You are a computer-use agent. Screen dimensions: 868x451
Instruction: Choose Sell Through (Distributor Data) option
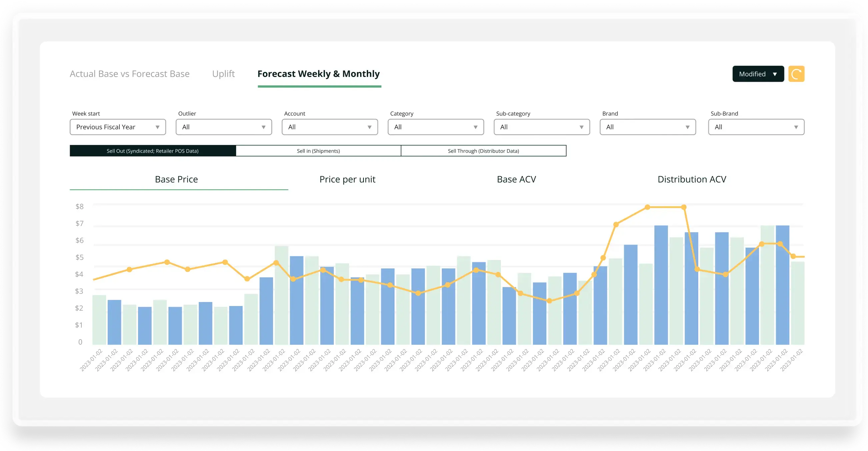click(x=483, y=151)
